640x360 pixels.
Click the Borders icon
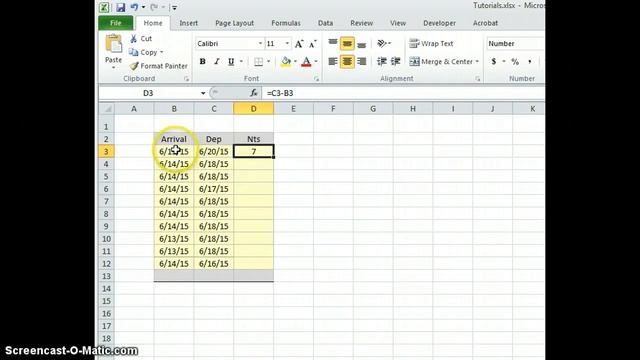(x=258, y=62)
